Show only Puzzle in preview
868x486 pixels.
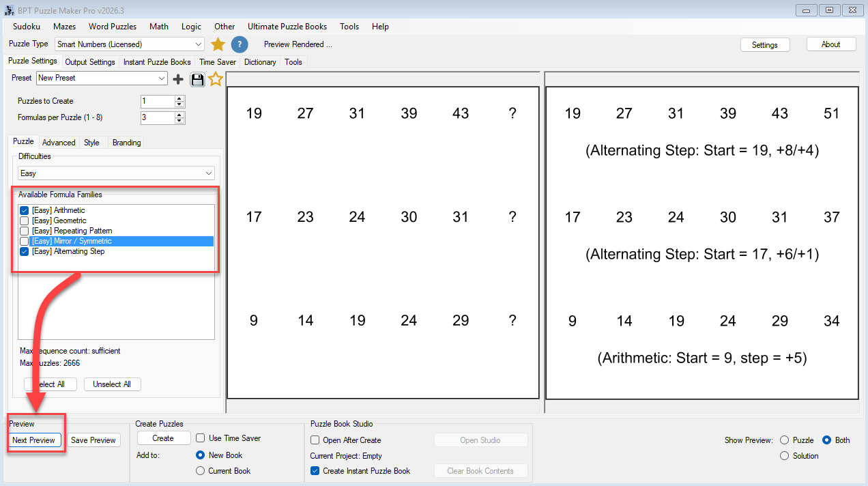(x=784, y=440)
